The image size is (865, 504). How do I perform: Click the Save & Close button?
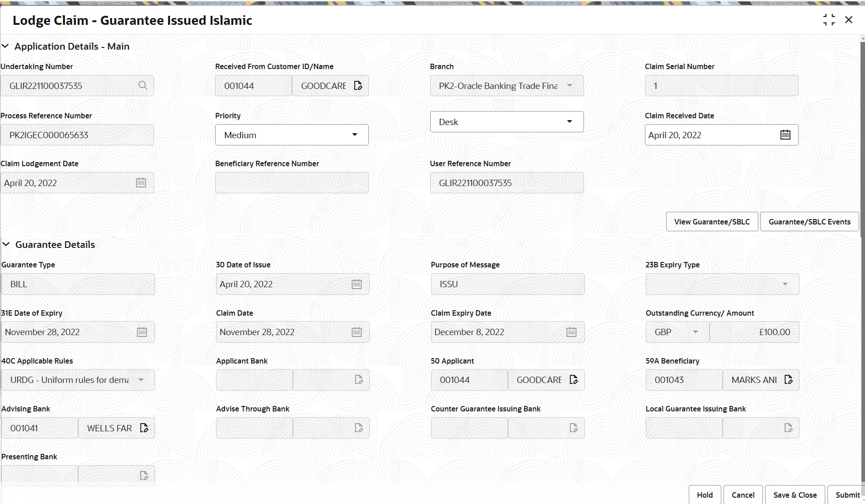(795, 495)
